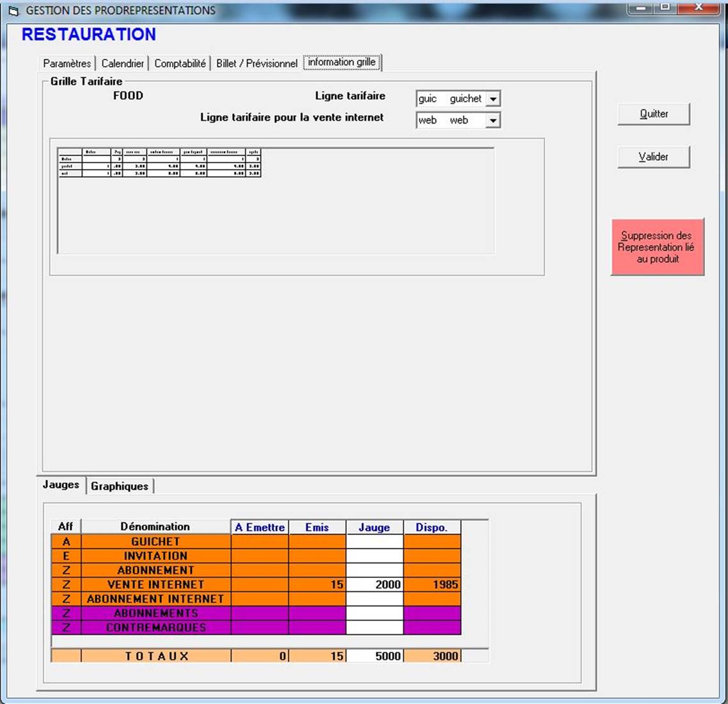Minimize the Gestion des Prodrepresentations window
The image size is (728, 704).
tap(641, 7)
